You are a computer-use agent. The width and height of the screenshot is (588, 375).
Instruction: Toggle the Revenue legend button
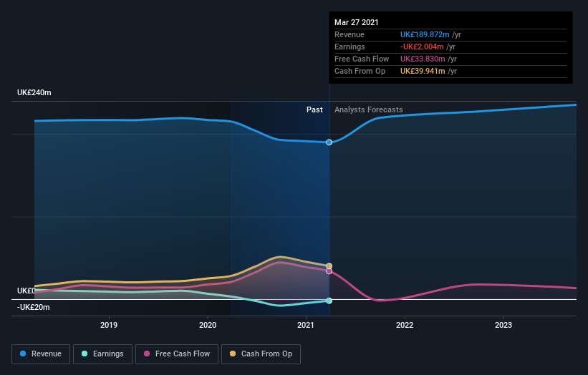pos(41,354)
